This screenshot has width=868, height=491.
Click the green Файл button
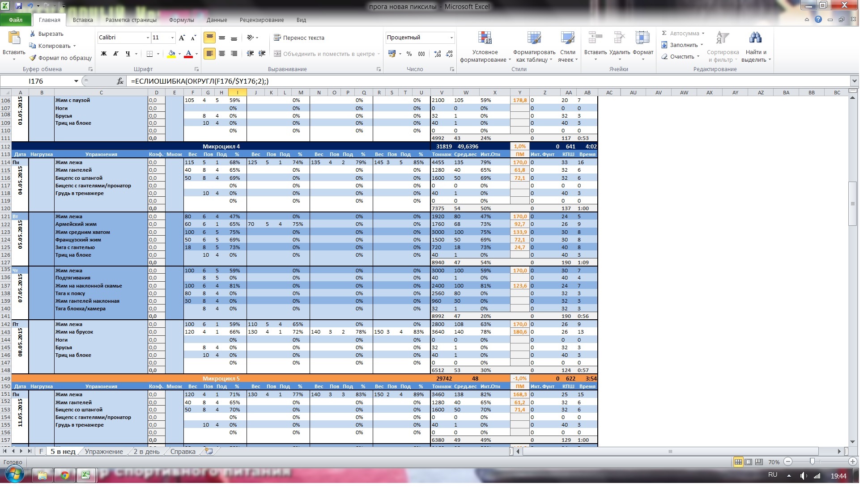tap(16, 20)
